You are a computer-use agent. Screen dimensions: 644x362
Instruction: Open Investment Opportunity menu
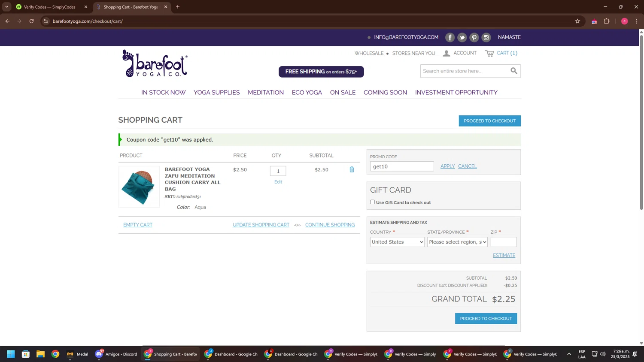point(456,92)
